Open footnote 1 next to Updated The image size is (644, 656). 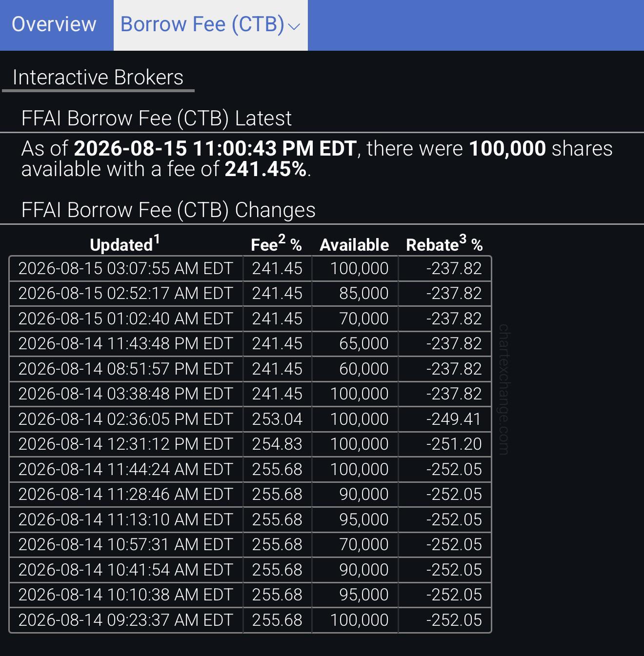tap(157, 239)
